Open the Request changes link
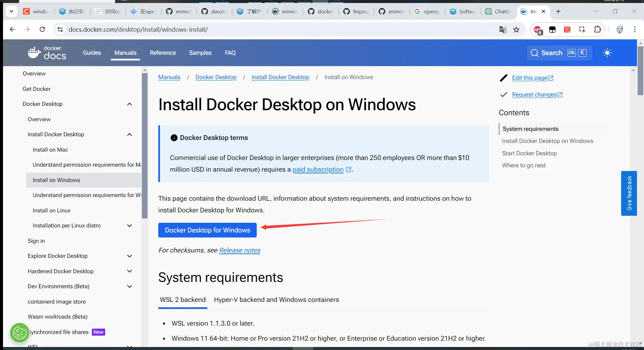Image resolution: width=644 pixels, height=350 pixels. pos(538,95)
